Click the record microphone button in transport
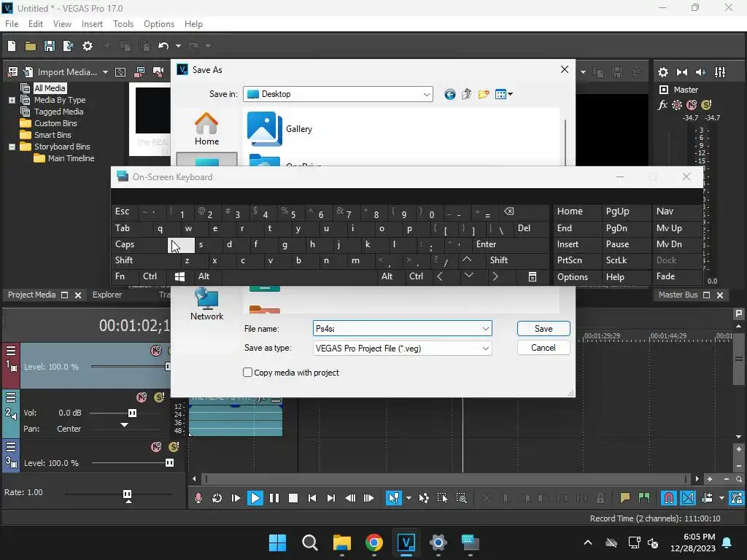 tap(198, 498)
